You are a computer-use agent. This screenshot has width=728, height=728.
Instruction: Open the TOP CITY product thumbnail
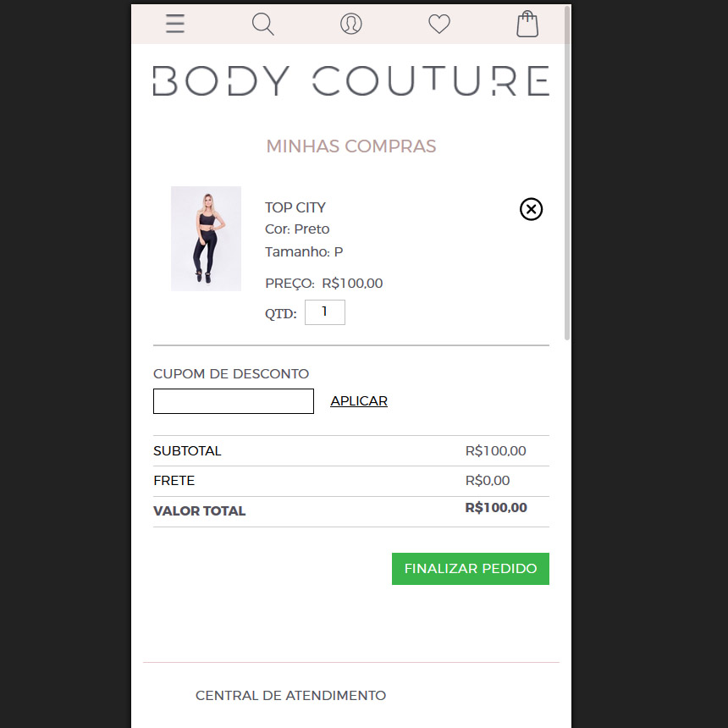coord(207,239)
